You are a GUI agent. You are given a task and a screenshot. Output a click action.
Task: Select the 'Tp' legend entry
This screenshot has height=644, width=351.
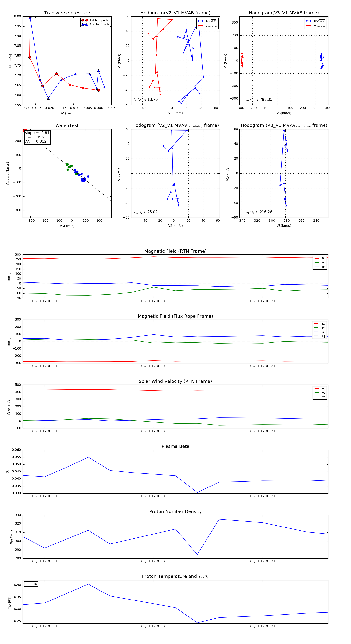31,584
